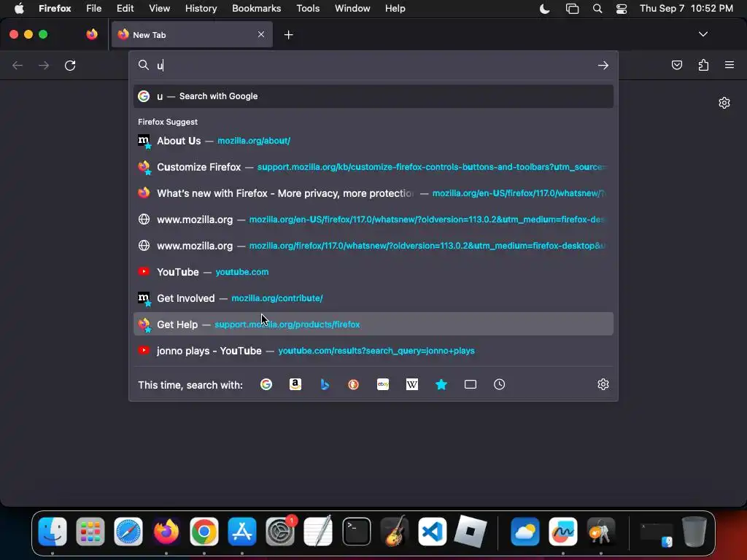Open About Us mozilla.org suggestion

pyautogui.click(x=373, y=141)
